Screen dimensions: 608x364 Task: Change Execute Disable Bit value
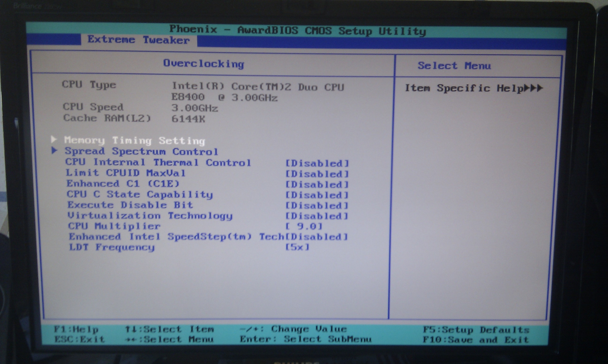tap(317, 206)
